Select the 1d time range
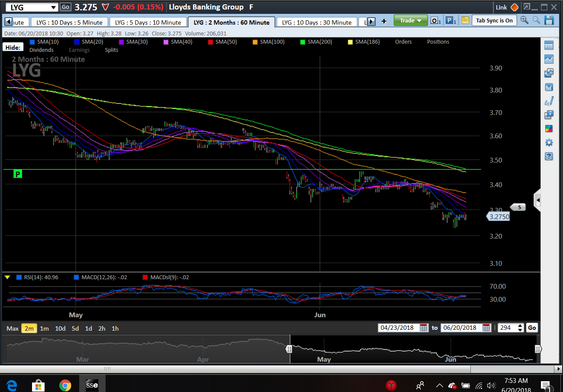Screen dimensions: 563x392 point(88,328)
